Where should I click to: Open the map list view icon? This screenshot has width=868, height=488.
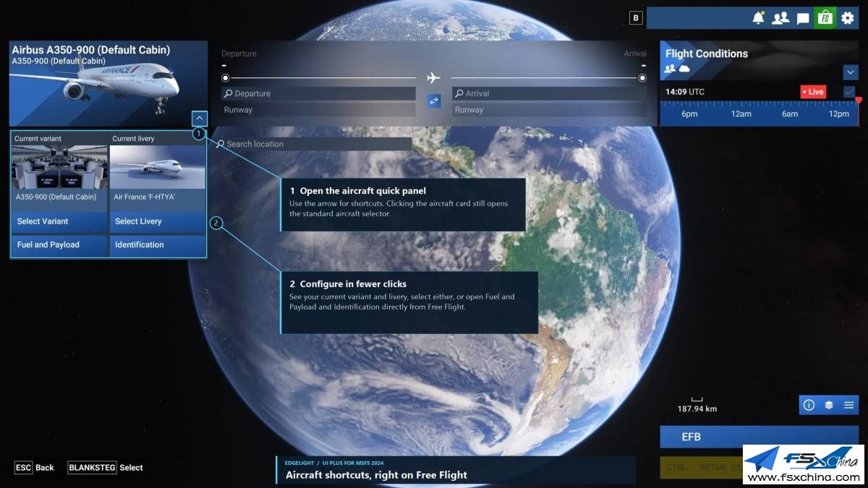(848, 405)
